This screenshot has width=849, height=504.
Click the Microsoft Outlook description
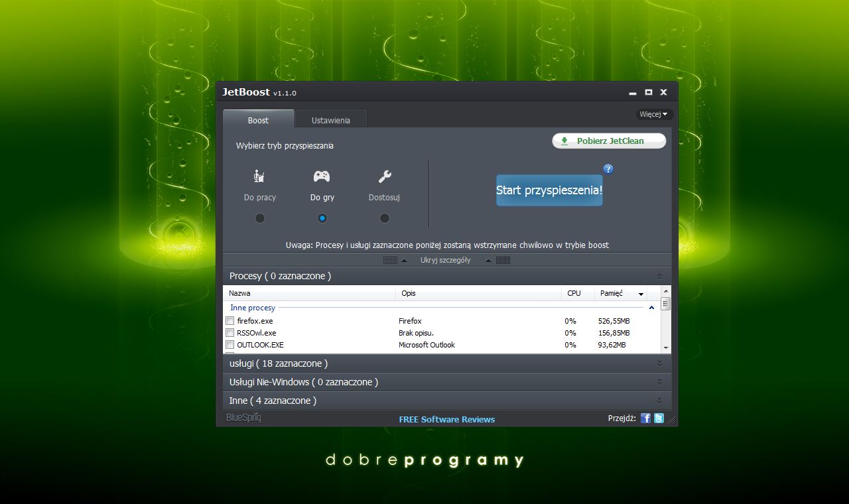click(x=426, y=345)
